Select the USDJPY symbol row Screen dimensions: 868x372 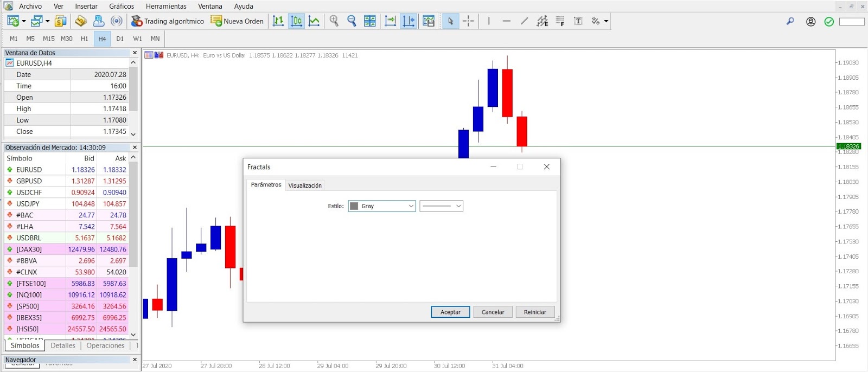[66, 204]
